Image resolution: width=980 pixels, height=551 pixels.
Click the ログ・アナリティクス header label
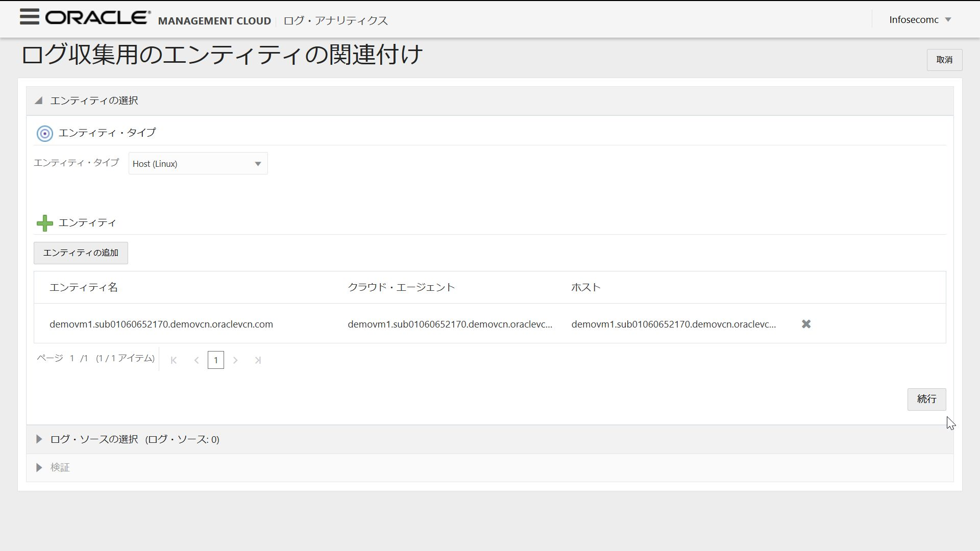coord(335,20)
